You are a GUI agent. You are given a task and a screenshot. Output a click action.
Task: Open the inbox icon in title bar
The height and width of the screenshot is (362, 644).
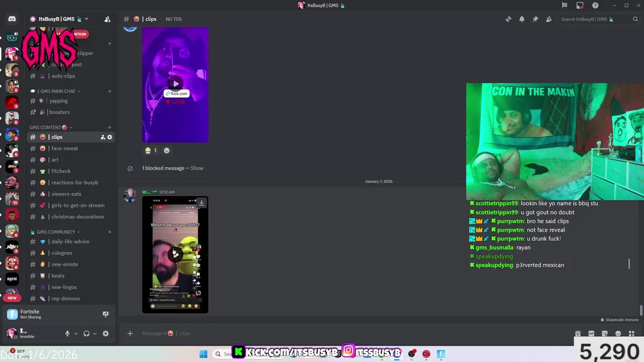click(580, 6)
